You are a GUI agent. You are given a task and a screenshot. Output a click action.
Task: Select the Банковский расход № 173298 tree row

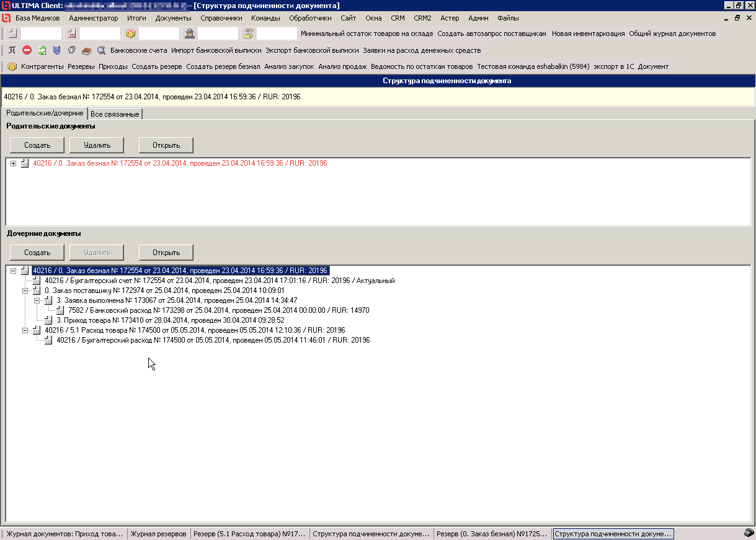[219, 310]
